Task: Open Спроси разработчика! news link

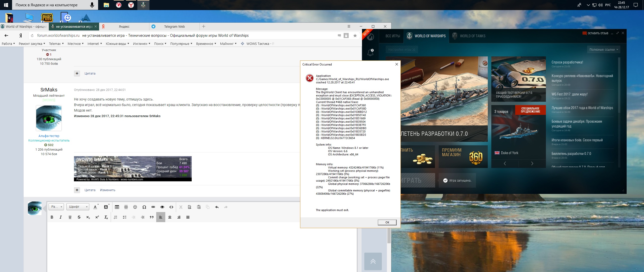Action: pos(567,62)
